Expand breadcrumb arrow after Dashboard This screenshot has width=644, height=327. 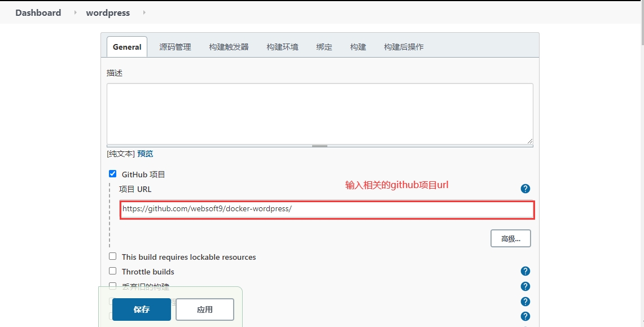tap(75, 12)
